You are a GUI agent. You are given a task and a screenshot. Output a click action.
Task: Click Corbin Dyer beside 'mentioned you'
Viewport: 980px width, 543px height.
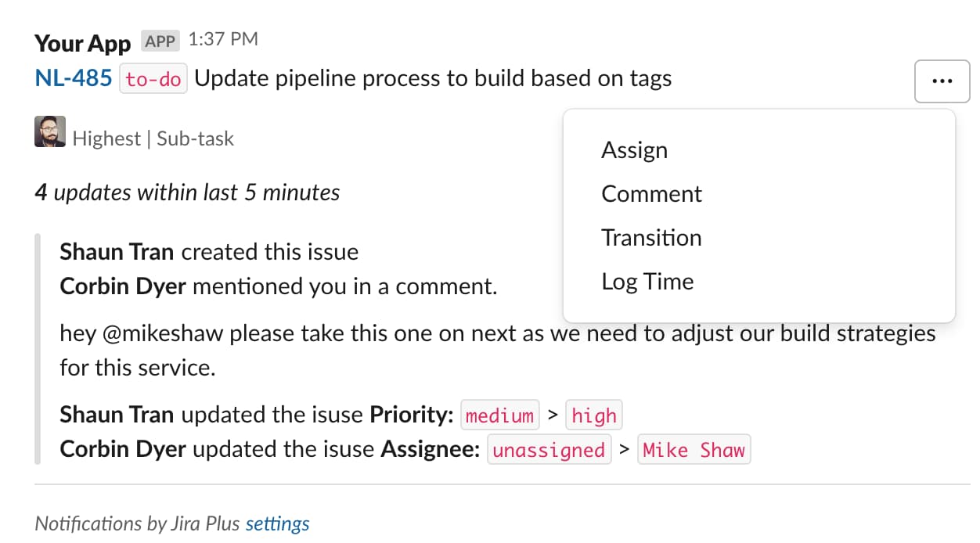click(123, 286)
